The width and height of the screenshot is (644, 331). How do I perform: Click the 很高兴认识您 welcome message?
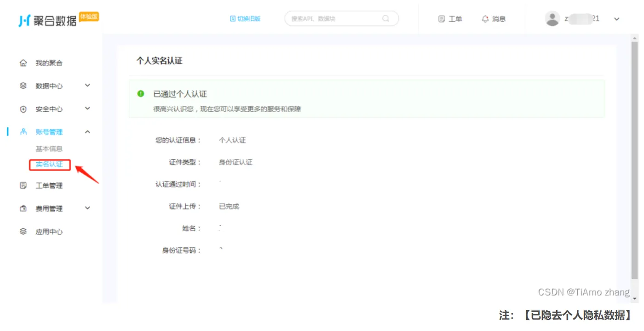point(227,109)
